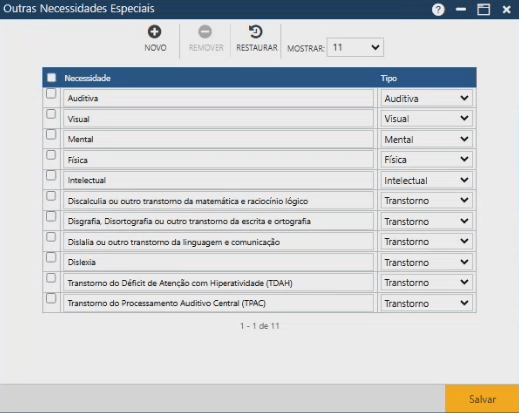519x413 pixels.
Task: Click the Mental necessidade text field
Action: tap(218, 139)
